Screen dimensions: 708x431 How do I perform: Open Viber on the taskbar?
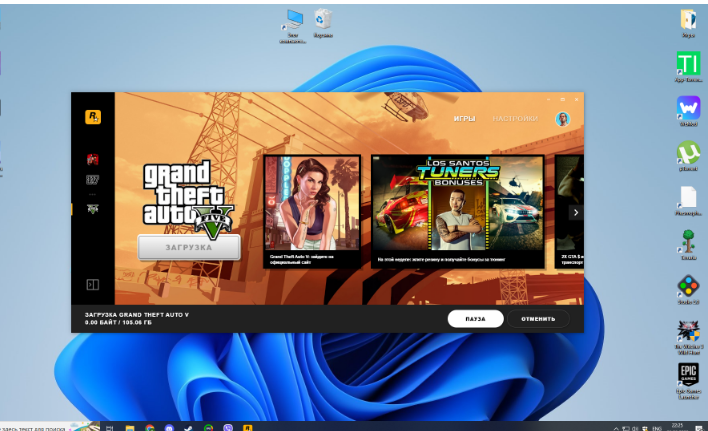[x=228, y=428]
